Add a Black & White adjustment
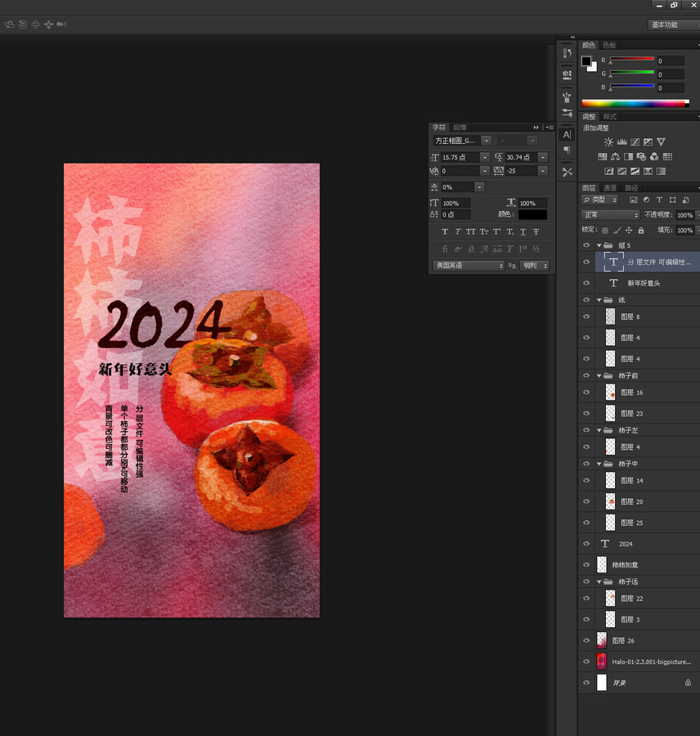The image size is (700, 736). click(628, 156)
